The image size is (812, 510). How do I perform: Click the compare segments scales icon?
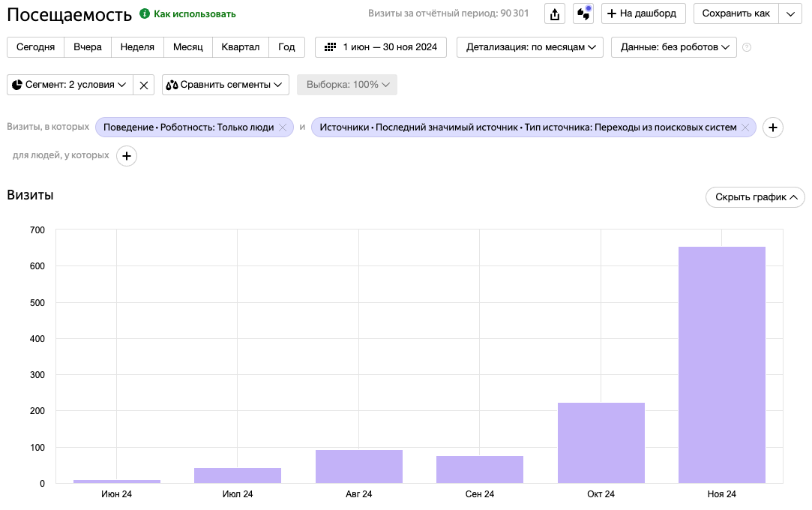172,85
